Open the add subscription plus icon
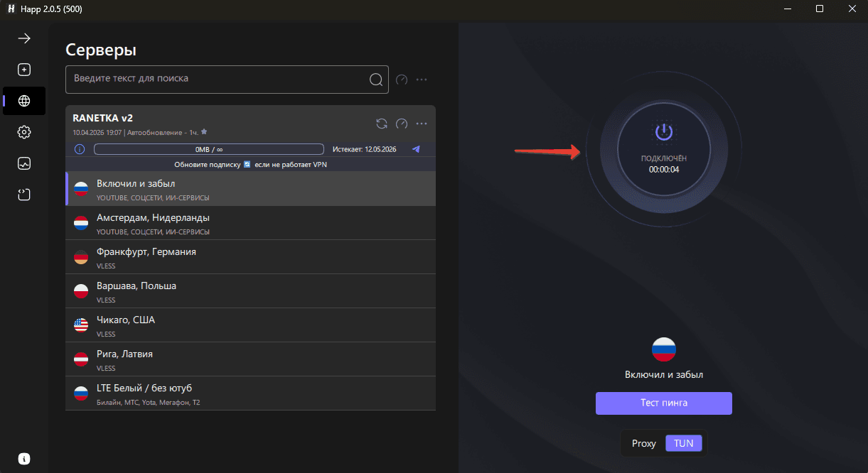Viewport: 868px width, 473px height. tap(24, 70)
